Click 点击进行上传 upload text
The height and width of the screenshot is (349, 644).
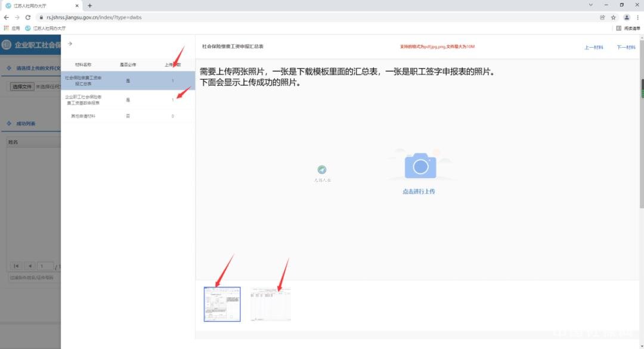coord(419,192)
